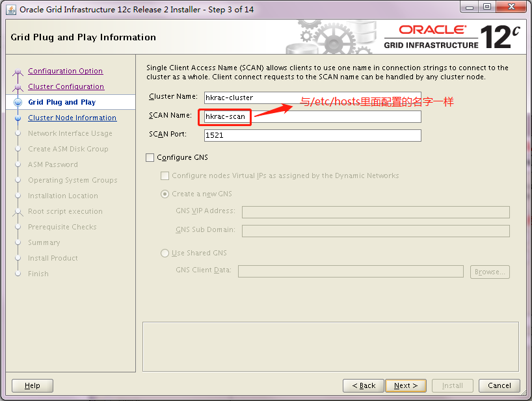This screenshot has height=401, width=532.
Task: Select the Create a new GNS radio button
Action: pyautogui.click(x=165, y=194)
